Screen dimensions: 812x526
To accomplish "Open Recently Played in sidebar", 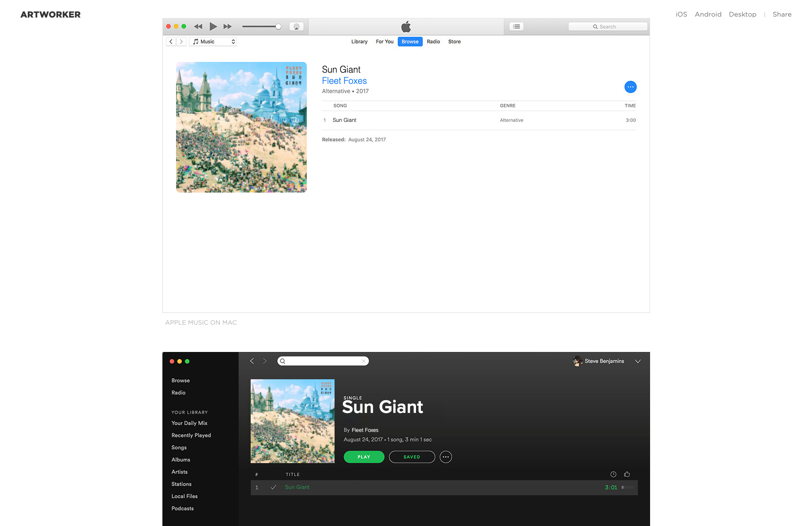I will point(191,436).
